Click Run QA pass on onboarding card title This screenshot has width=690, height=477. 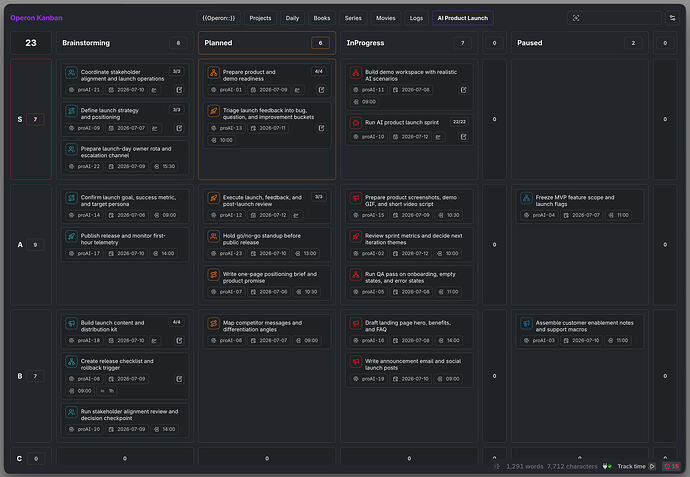[x=410, y=277]
